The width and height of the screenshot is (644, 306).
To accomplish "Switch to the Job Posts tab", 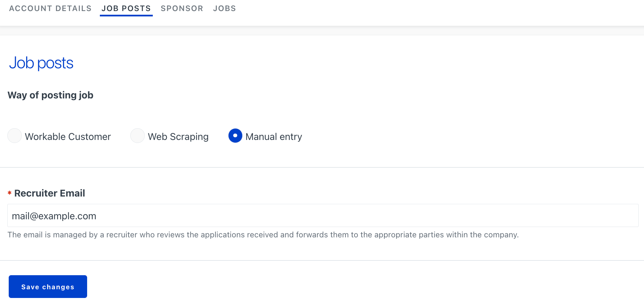I will (126, 8).
